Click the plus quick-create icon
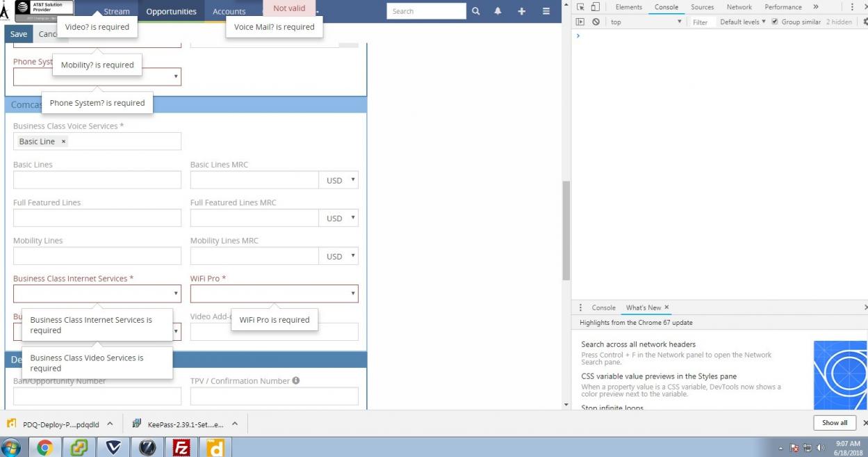This screenshot has height=457, width=868. (522, 11)
